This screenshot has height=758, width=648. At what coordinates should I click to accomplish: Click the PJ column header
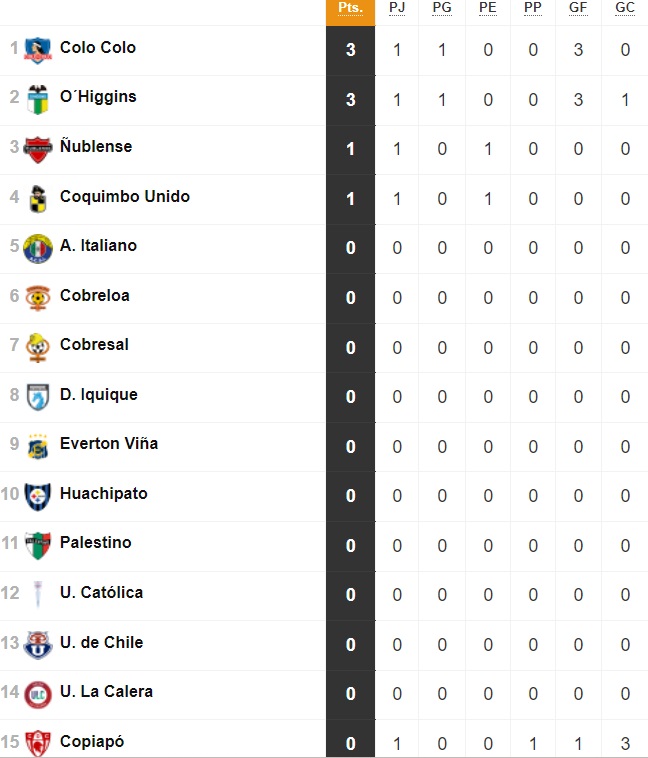point(397,8)
